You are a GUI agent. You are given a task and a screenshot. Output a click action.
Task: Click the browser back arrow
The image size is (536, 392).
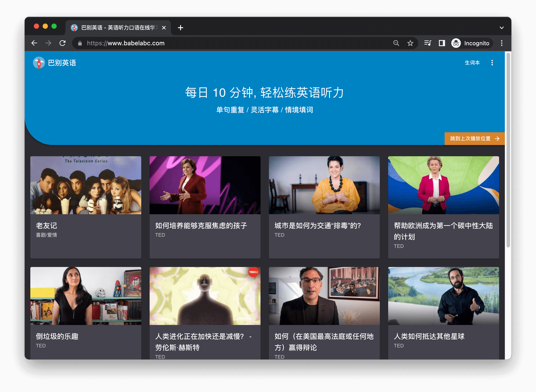(x=34, y=43)
